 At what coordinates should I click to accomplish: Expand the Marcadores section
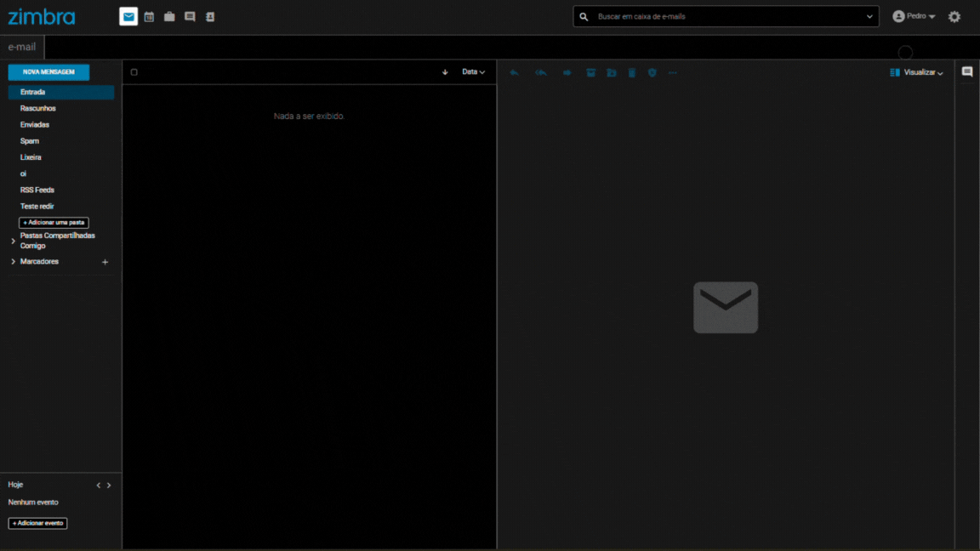(x=13, y=262)
